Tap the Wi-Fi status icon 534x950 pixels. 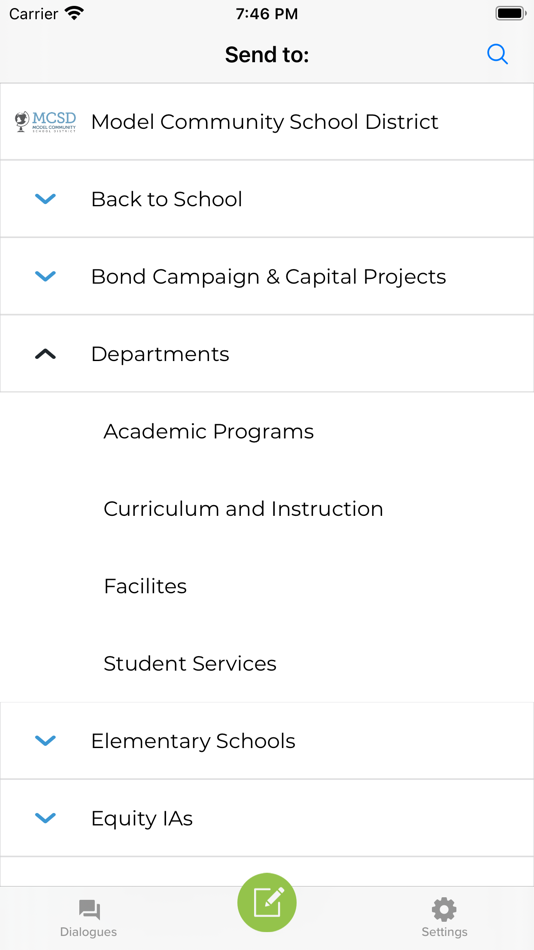(75, 13)
